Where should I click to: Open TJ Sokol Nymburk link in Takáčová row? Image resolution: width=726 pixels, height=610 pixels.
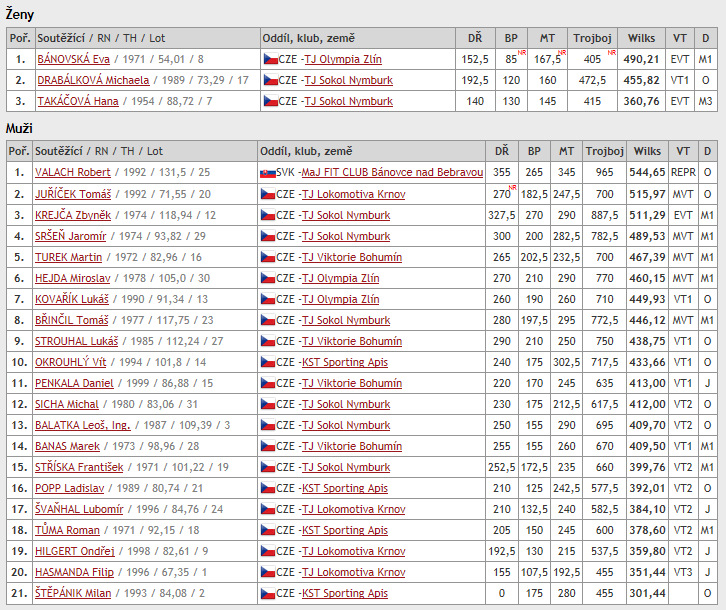point(349,101)
